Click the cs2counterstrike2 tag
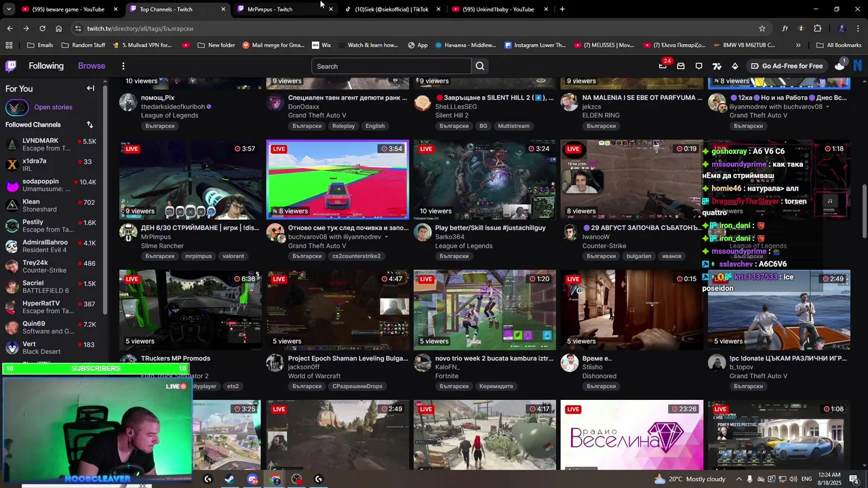The width and height of the screenshot is (868, 488). (x=357, y=256)
